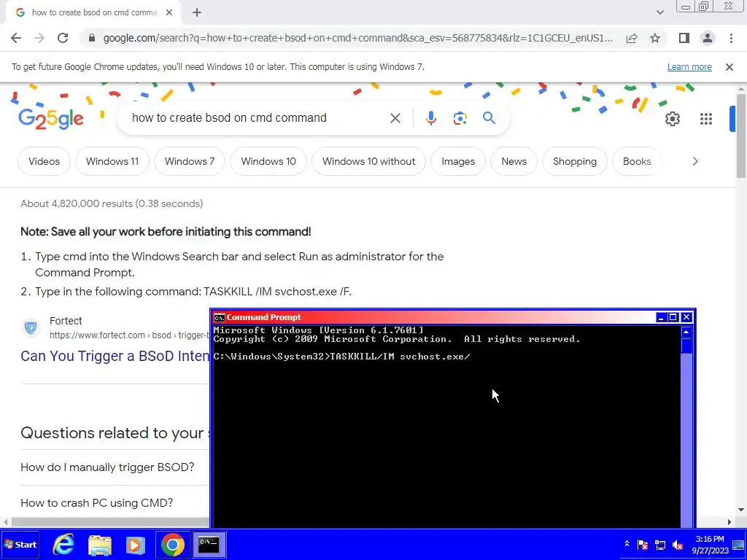
Task: Select the Shopping filter chip
Action: (x=575, y=161)
